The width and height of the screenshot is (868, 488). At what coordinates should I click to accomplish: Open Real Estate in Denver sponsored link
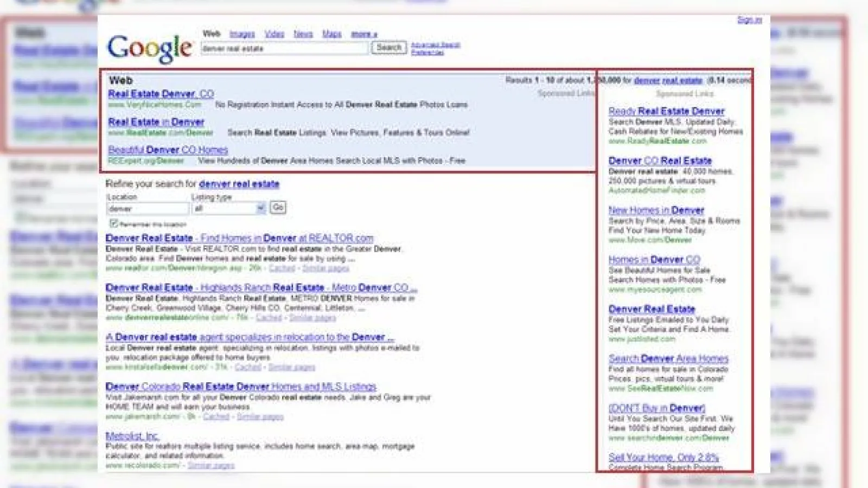pyautogui.click(x=156, y=122)
